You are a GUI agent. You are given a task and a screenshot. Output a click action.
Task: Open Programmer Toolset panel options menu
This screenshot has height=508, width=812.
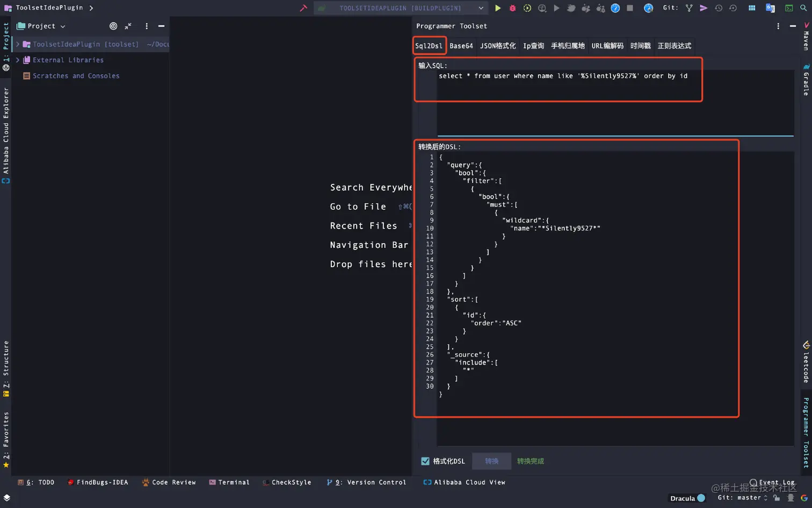coord(778,26)
